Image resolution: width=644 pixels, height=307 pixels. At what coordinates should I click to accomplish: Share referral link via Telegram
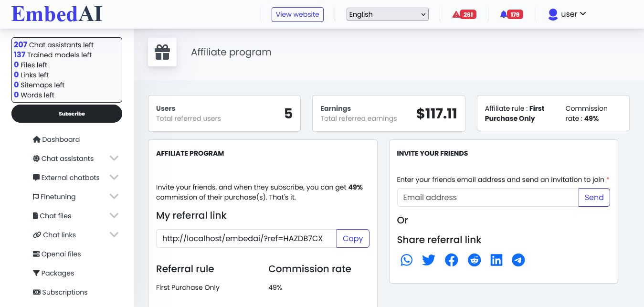518,260
